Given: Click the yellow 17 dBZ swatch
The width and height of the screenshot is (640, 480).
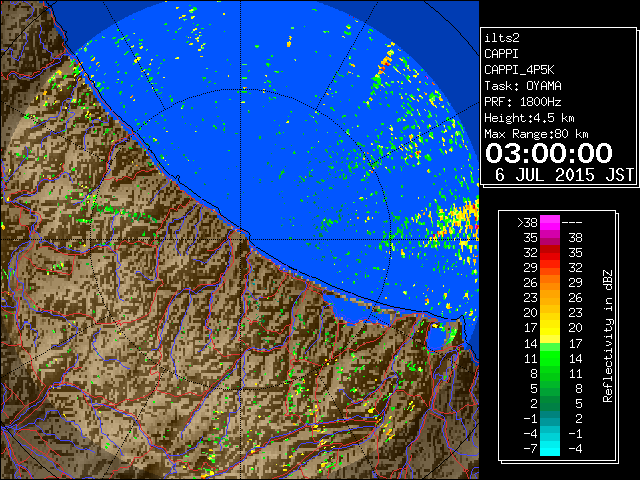Looking at the screenshot, I should (550, 328).
